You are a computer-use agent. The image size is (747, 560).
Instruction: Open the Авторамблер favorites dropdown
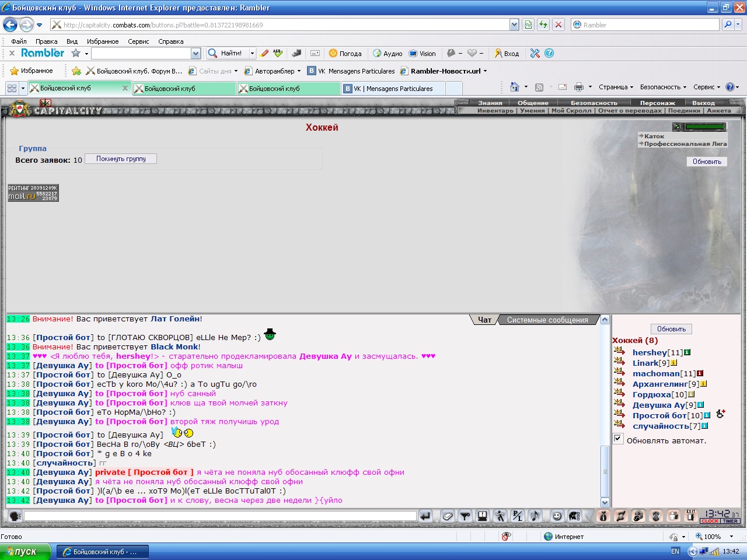(299, 71)
